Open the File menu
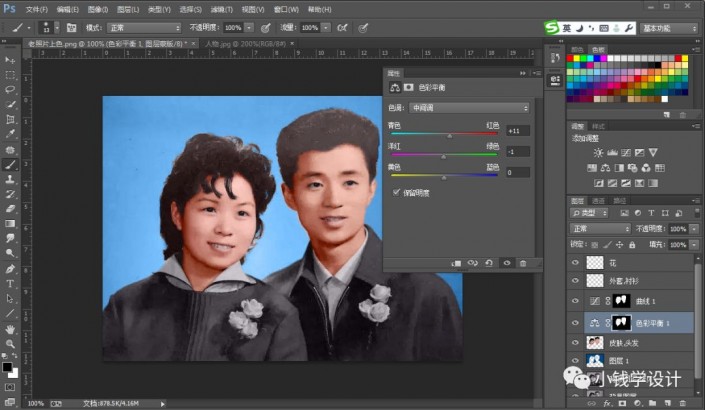The image size is (705, 410). [x=36, y=9]
